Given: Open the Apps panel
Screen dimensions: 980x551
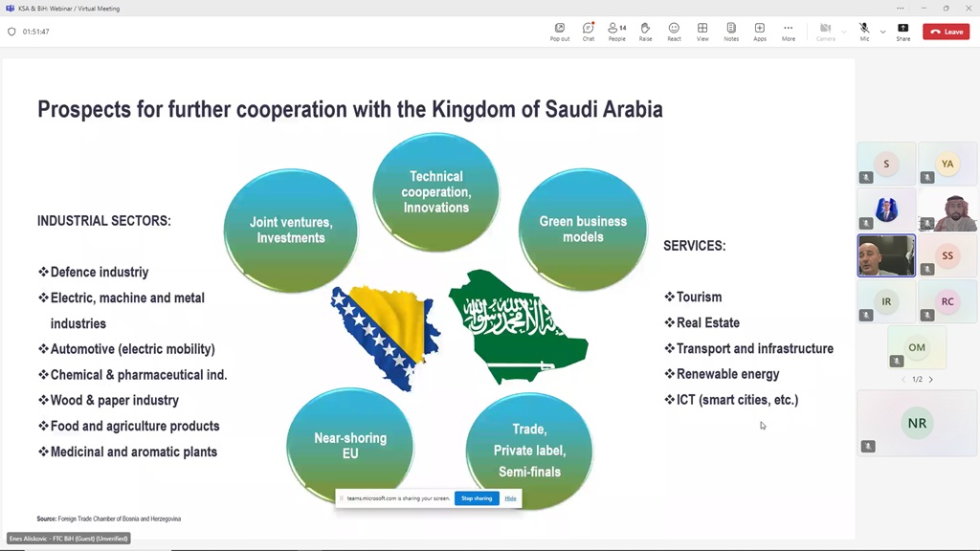Looking at the screenshot, I should coord(760,31).
